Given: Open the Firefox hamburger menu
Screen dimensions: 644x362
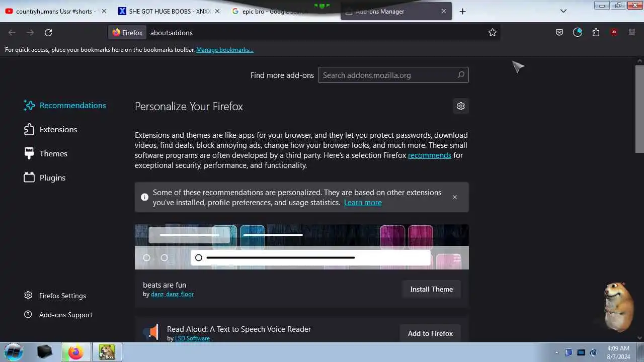Looking at the screenshot, I should (632, 32).
